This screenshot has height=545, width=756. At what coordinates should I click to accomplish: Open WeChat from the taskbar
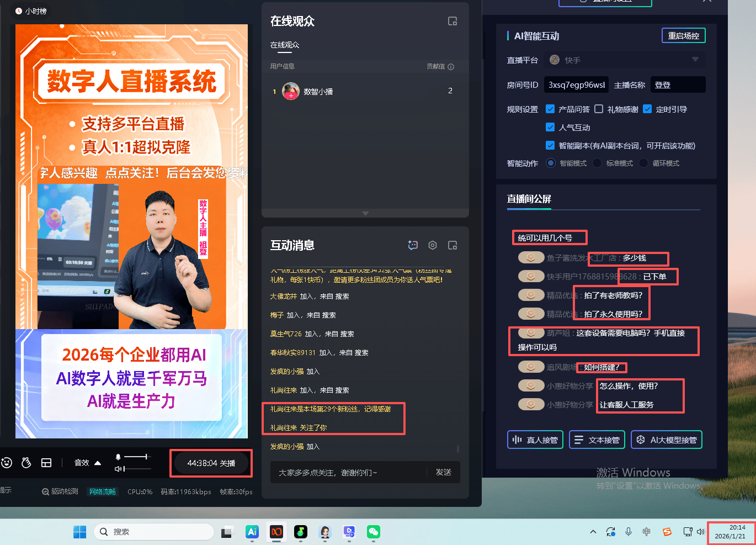click(374, 532)
